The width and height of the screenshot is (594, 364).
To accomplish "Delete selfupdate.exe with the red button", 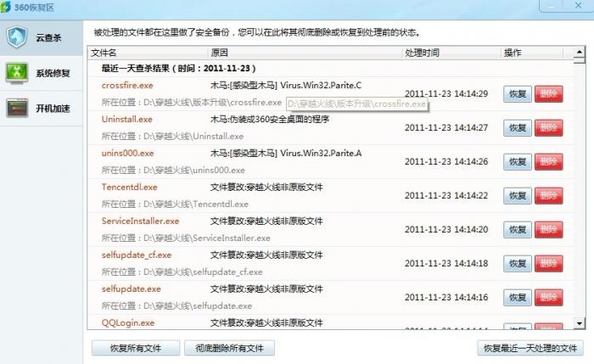I will click(548, 297).
